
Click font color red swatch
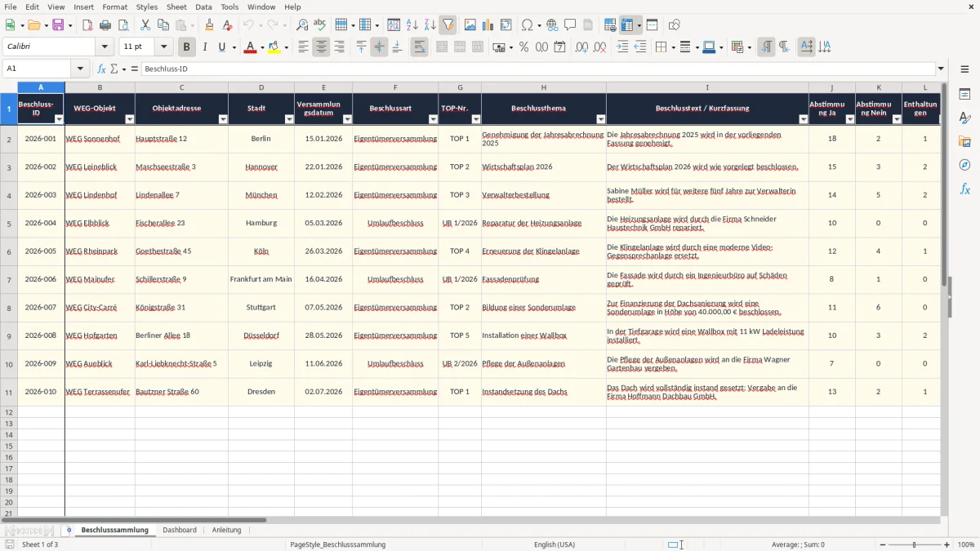coord(250,47)
